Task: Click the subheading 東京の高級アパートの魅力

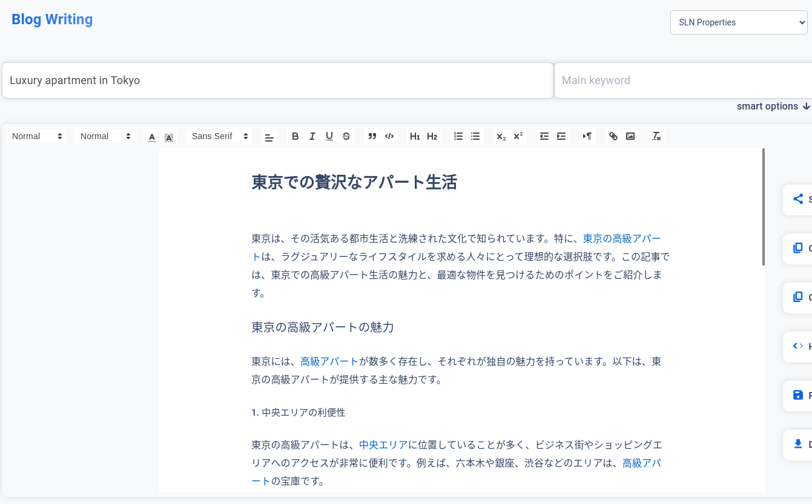Action: pyautogui.click(x=323, y=327)
